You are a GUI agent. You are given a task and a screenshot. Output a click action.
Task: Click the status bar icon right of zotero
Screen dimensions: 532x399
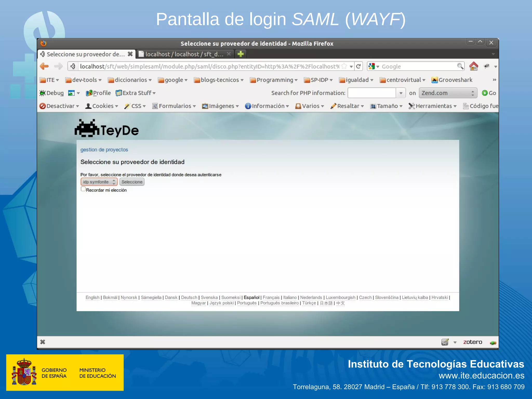tap(493, 343)
